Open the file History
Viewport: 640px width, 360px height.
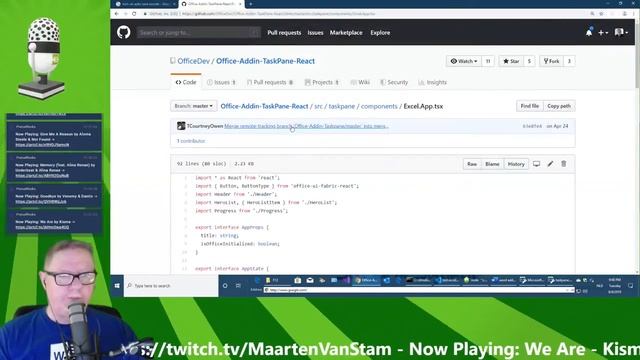click(516, 164)
